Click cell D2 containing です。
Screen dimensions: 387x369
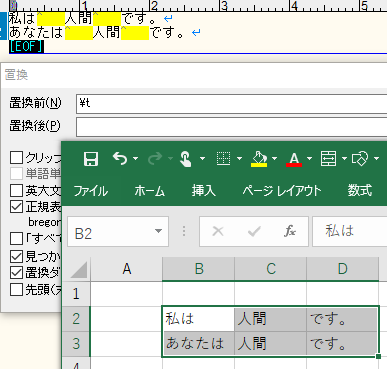point(343,319)
